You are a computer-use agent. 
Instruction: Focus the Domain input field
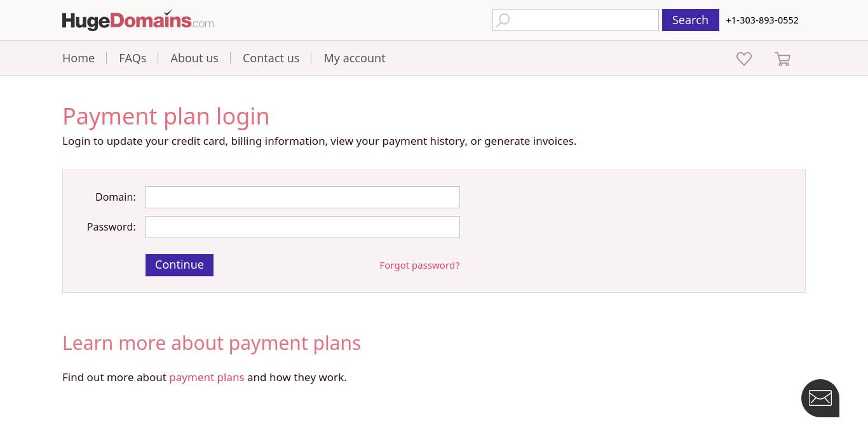(x=302, y=197)
